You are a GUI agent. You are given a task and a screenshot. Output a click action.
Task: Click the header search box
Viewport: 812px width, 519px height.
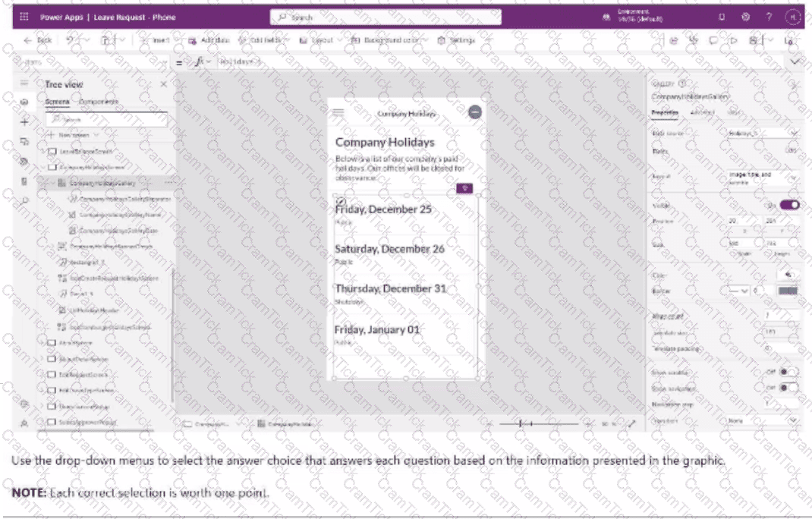click(386, 17)
